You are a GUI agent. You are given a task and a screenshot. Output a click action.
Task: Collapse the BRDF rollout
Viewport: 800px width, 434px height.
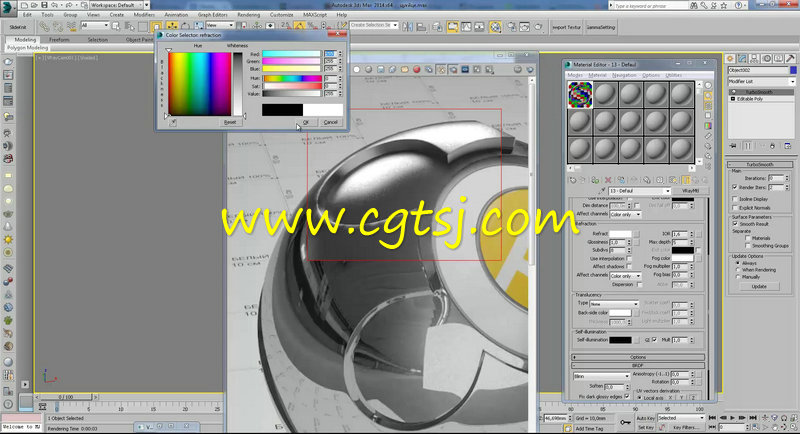tap(638, 365)
